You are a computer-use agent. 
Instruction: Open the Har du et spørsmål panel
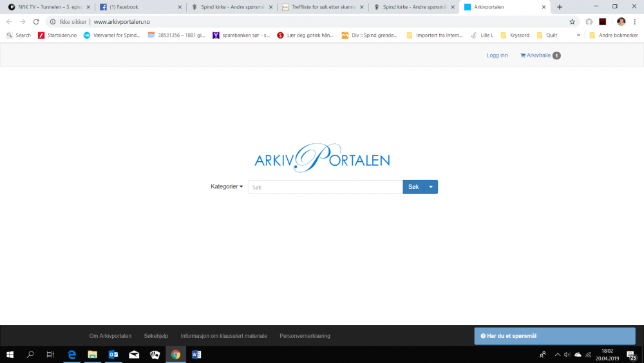click(555, 336)
